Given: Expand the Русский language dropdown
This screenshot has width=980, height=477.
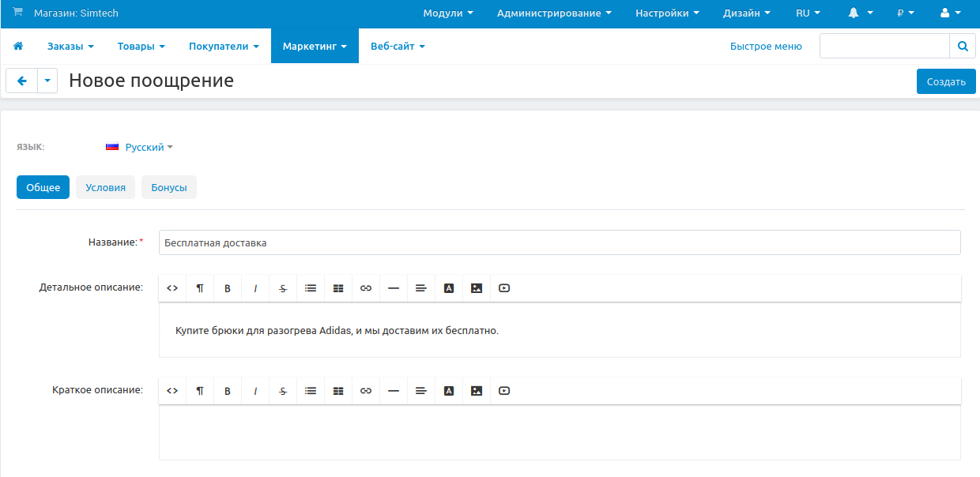Looking at the screenshot, I should click(149, 147).
